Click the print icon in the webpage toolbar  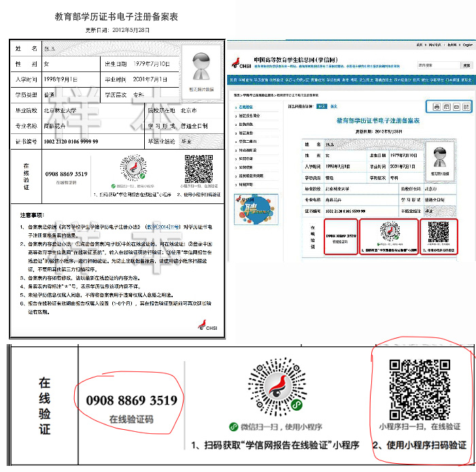[437, 107]
